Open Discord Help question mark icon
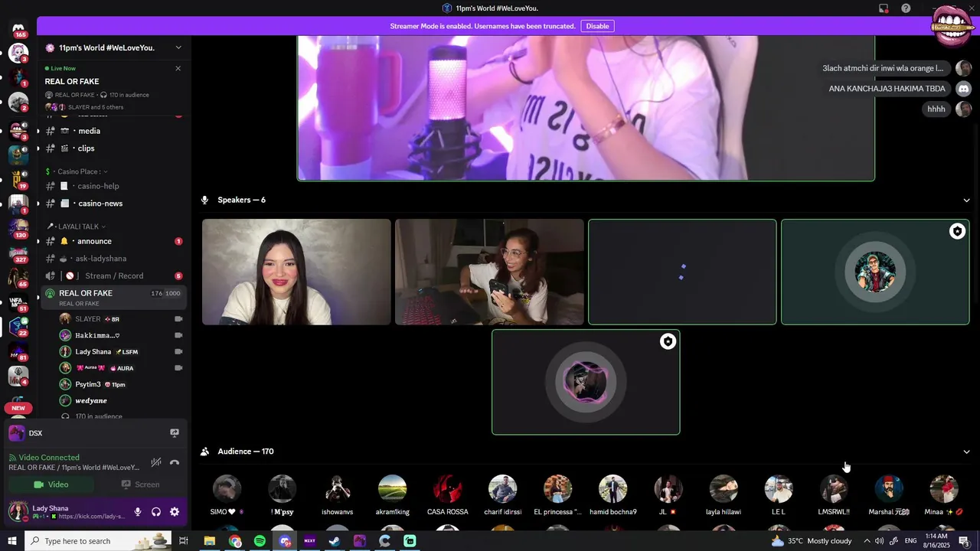The width and height of the screenshot is (980, 551). click(906, 8)
